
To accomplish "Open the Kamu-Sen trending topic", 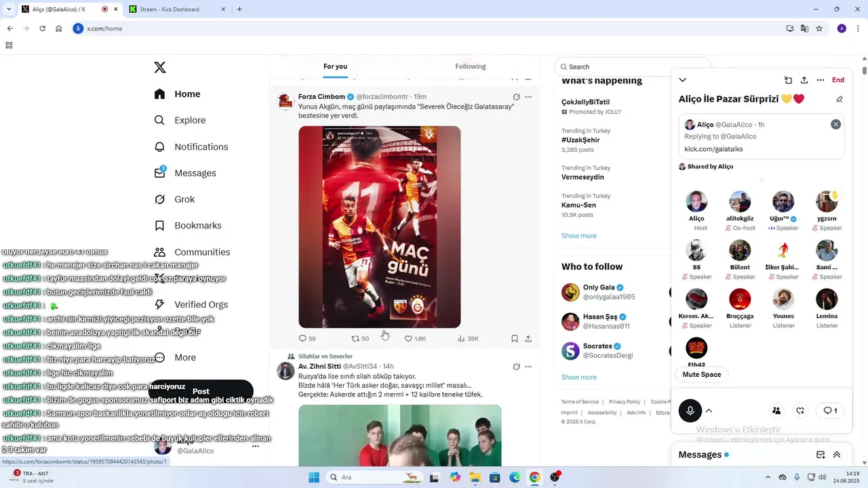I will pos(578,205).
